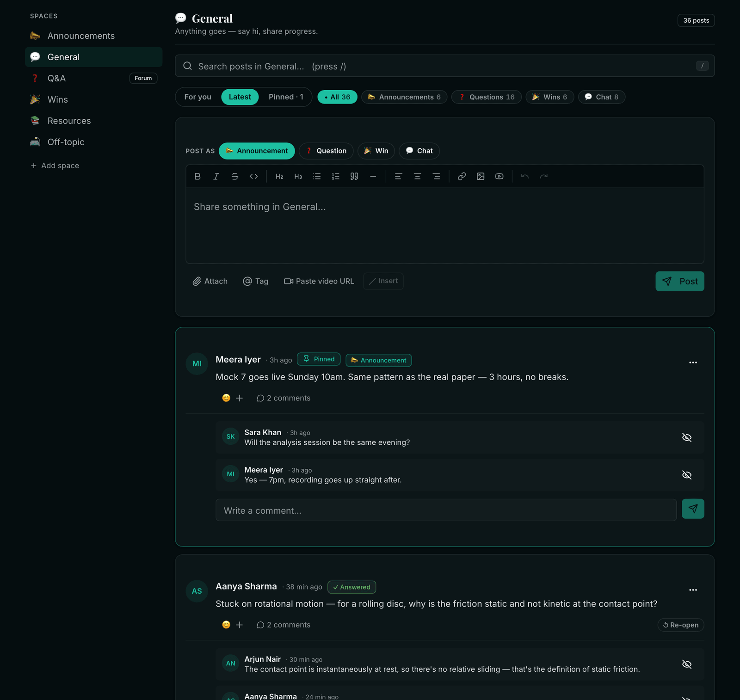740x700 pixels.
Task: Click the Write a comment field
Action: click(446, 510)
